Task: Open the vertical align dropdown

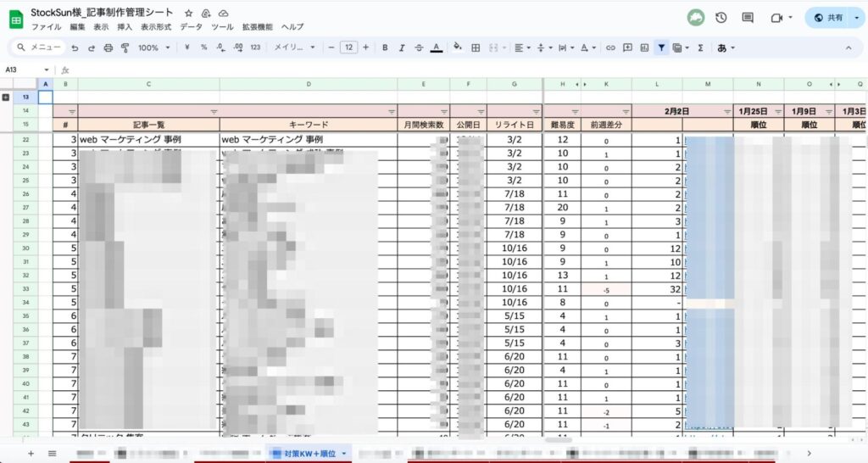Action: click(x=545, y=47)
